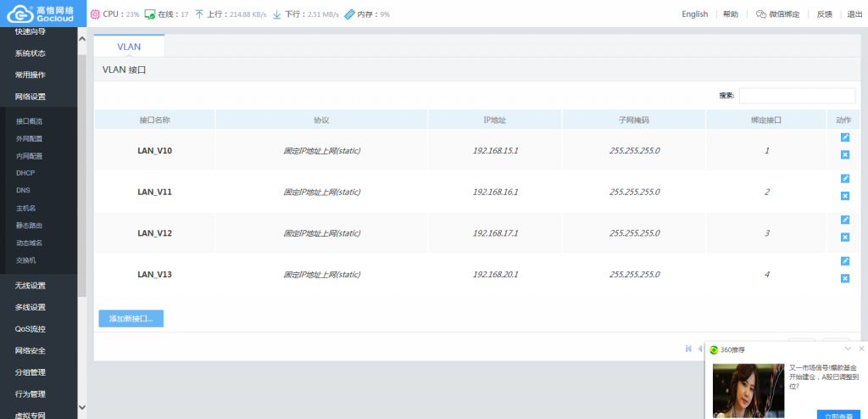Sort by 协议 column header
Screen dimensions: 868x419
[x=321, y=120]
